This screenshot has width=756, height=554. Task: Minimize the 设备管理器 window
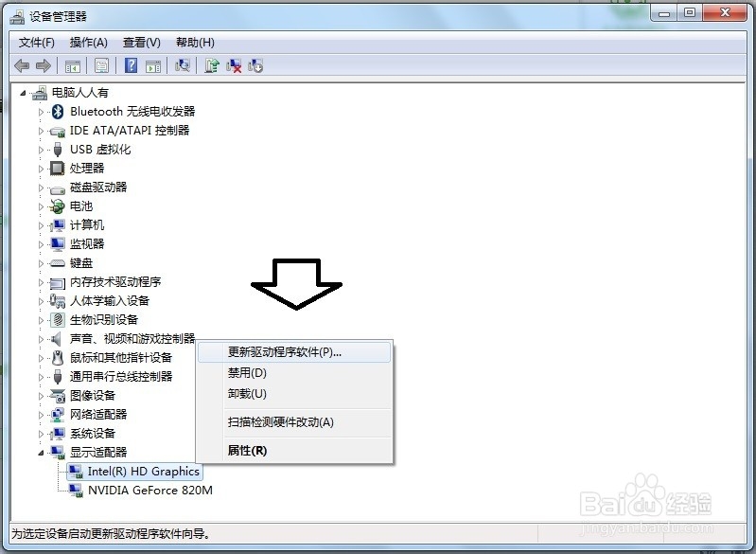click(664, 12)
